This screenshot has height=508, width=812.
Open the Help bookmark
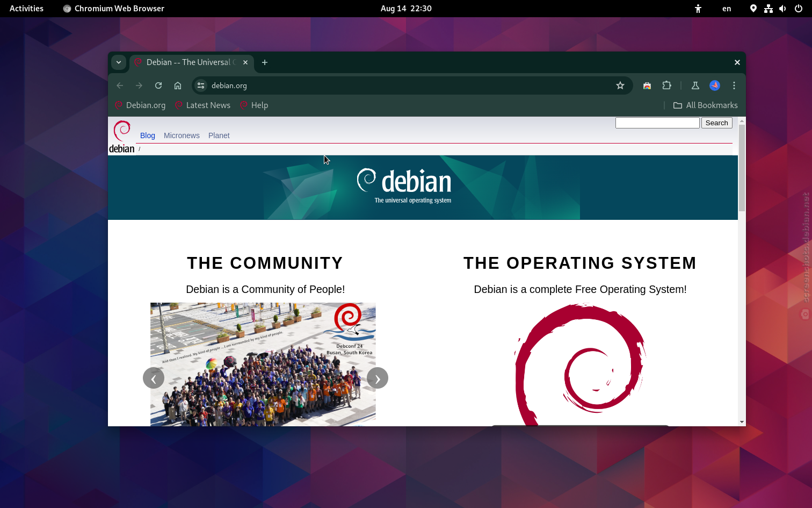point(254,105)
